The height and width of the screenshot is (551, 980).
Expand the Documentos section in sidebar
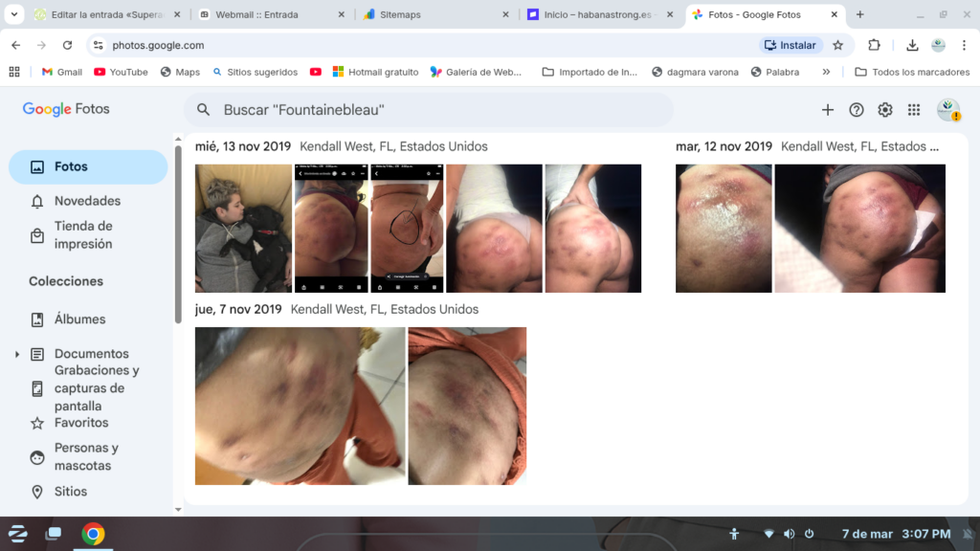tap(16, 354)
